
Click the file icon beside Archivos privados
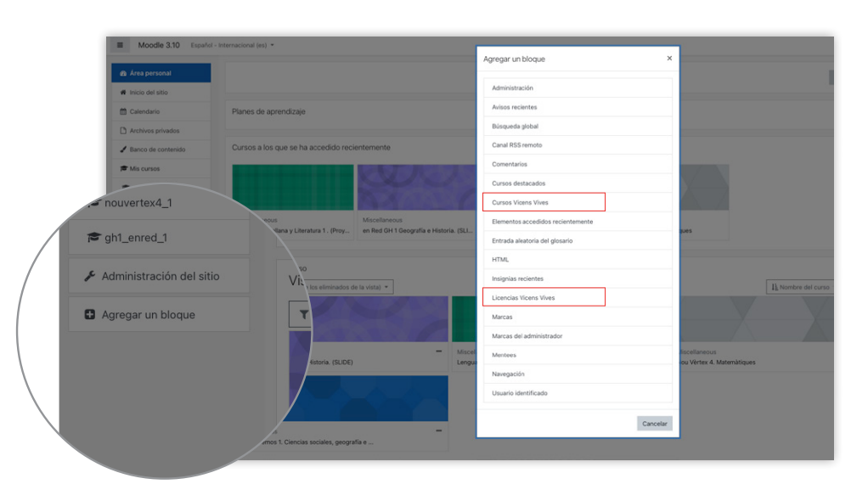[x=123, y=131]
